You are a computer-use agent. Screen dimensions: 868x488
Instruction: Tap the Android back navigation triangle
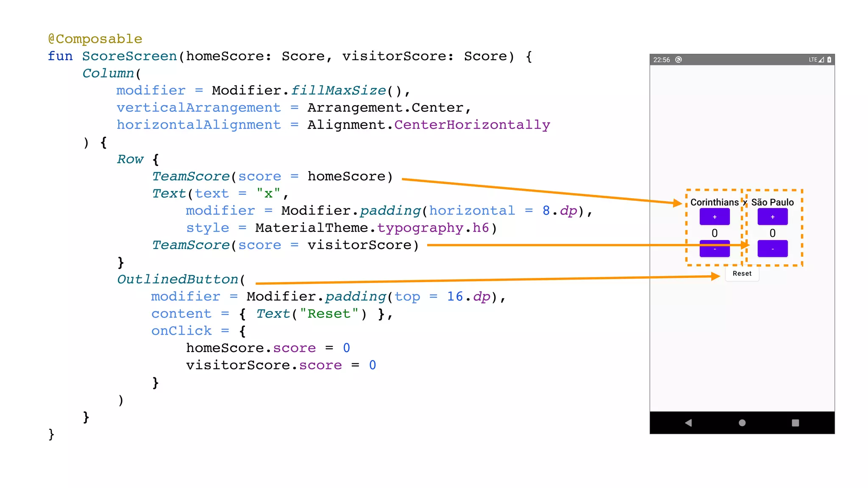[x=688, y=423]
